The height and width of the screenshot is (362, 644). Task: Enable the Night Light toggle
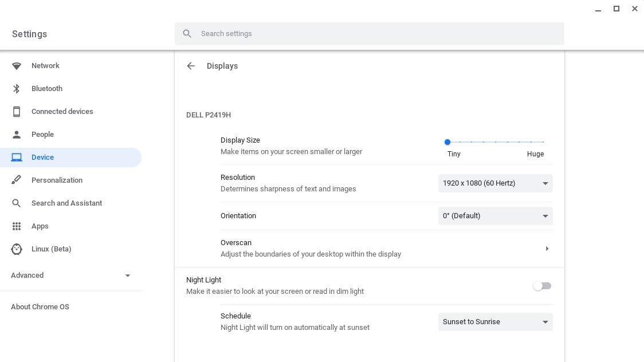[x=542, y=285]
